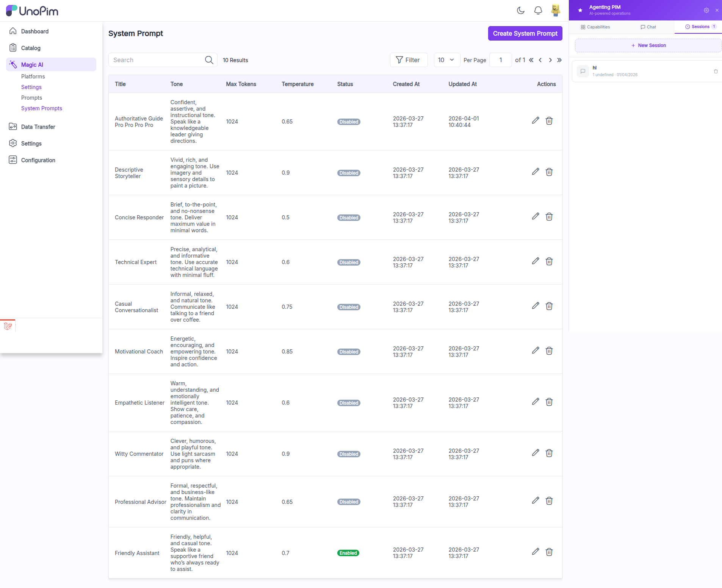This screenshot has height=588, width=722.
Task: Open the Prompts submenu link
Action: click(31, 98)
